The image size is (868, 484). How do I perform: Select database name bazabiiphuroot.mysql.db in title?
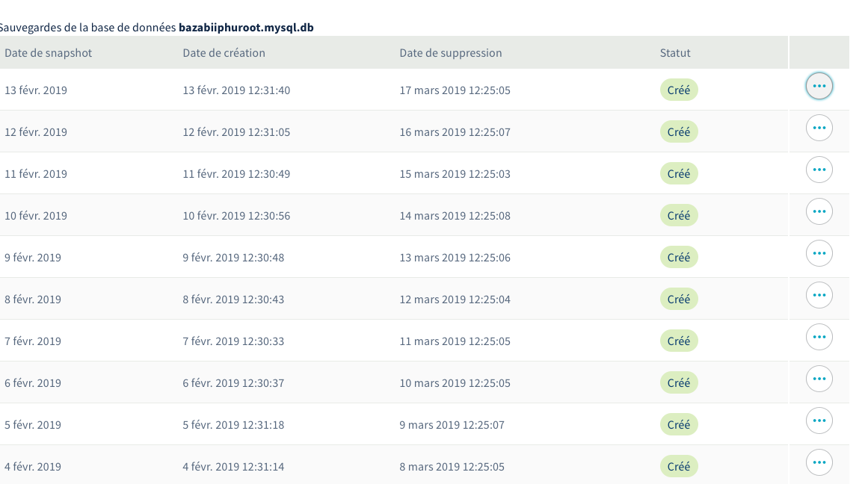(x=246, y=28)
